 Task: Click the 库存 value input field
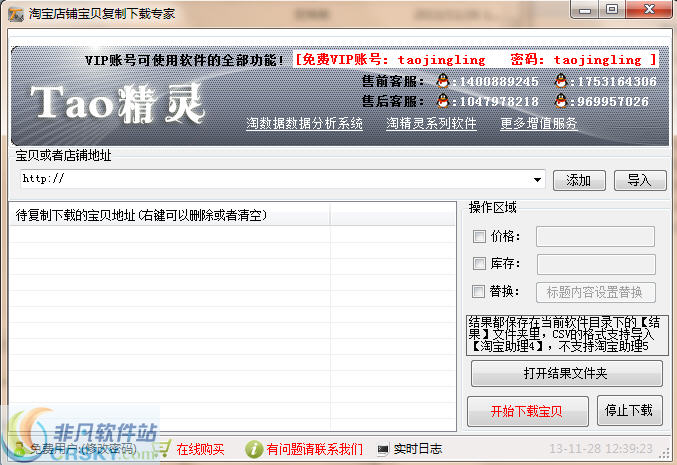(x=596, y=264)
